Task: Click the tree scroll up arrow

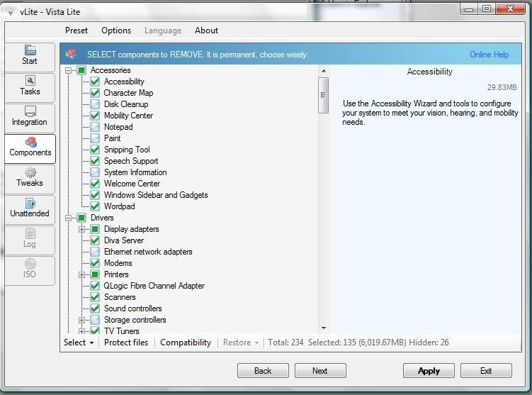Action: pos(324,71)
